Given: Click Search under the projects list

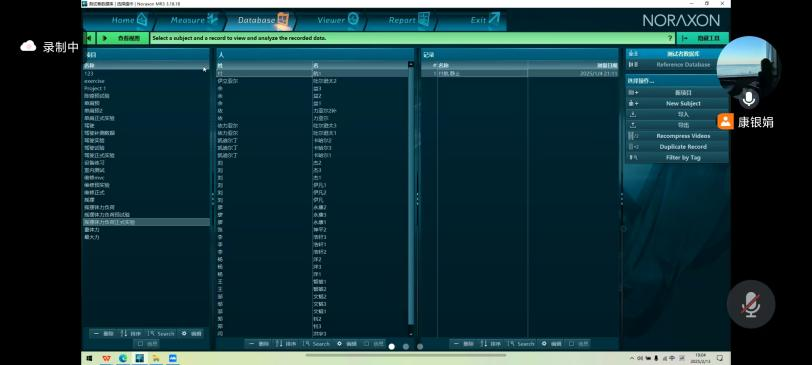Looking at the screenshot, I should pos(162,334).
